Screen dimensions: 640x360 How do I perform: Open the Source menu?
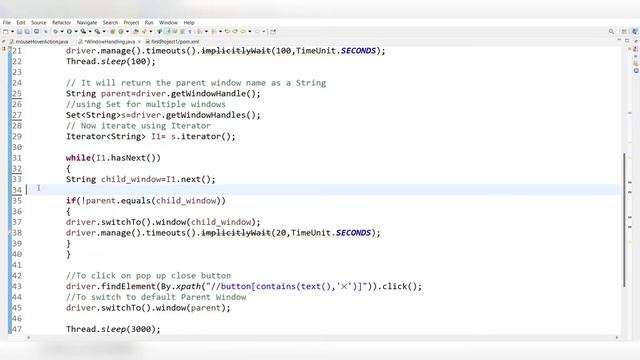[x=39, y=22]
